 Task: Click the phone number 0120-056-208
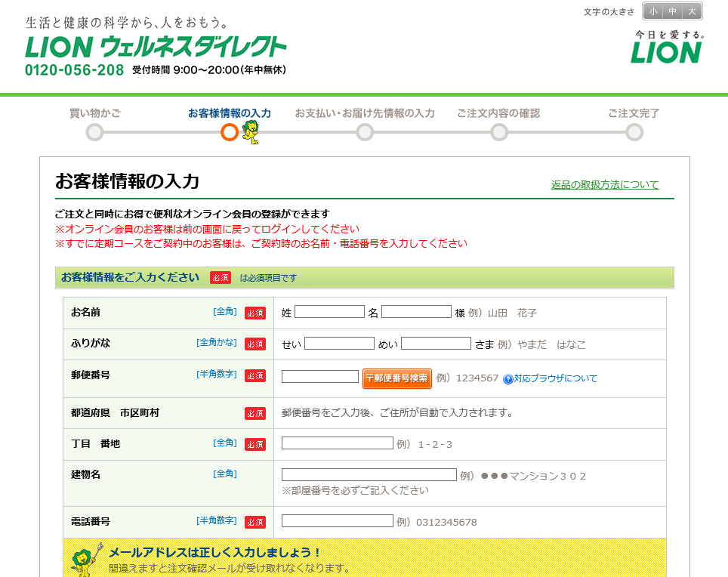coord(74,70)
